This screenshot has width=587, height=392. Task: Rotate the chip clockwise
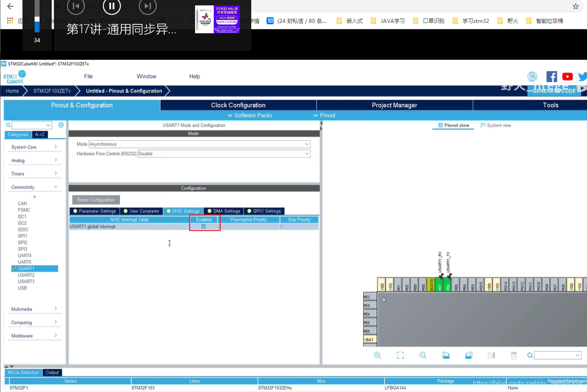point(446,355)
